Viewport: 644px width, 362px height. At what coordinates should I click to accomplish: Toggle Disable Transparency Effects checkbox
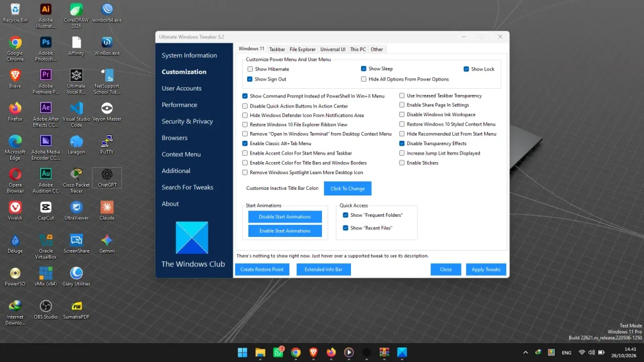(402, 143)
